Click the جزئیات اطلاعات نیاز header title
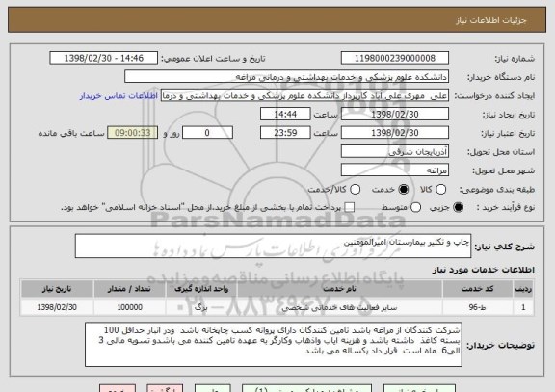The image size is (555, 392). [x=491, y=20]
